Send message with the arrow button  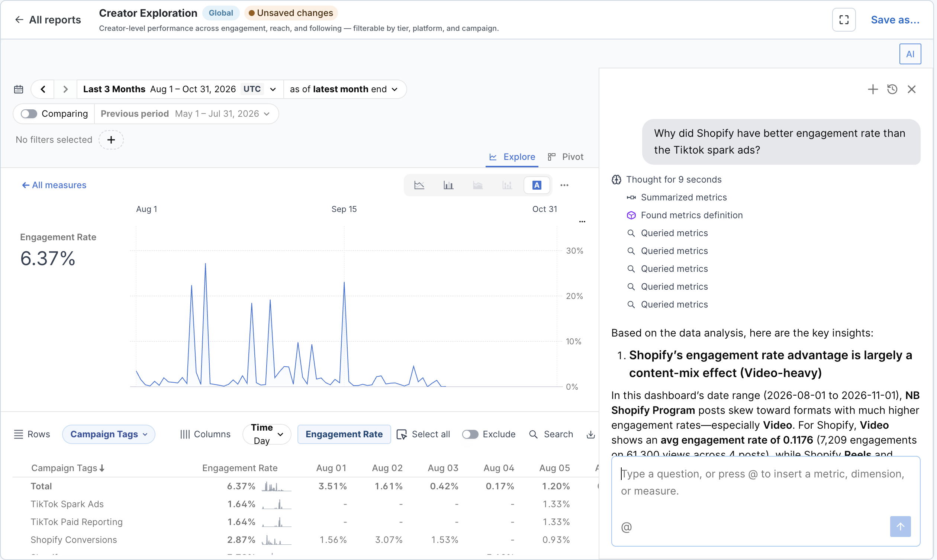[x=900, y=526]
